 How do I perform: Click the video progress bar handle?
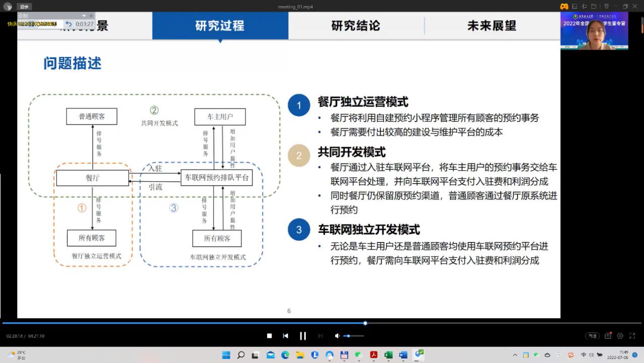[365, 323]
